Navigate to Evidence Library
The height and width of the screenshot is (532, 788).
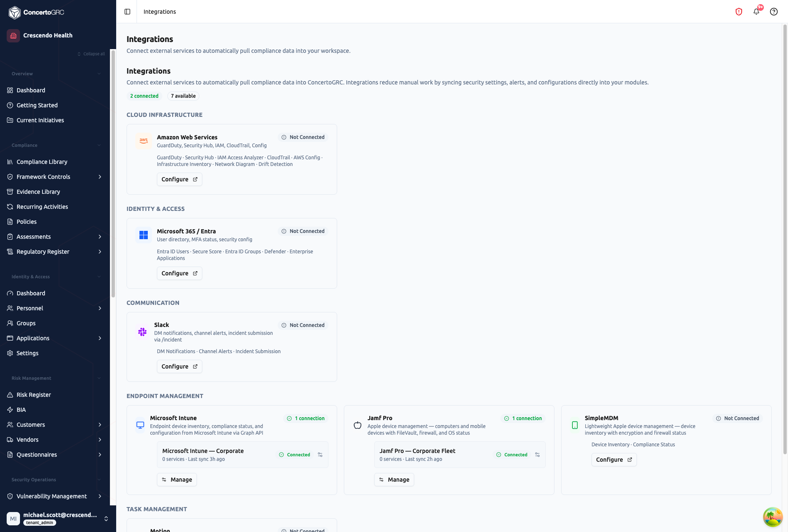tap(55, 192)
